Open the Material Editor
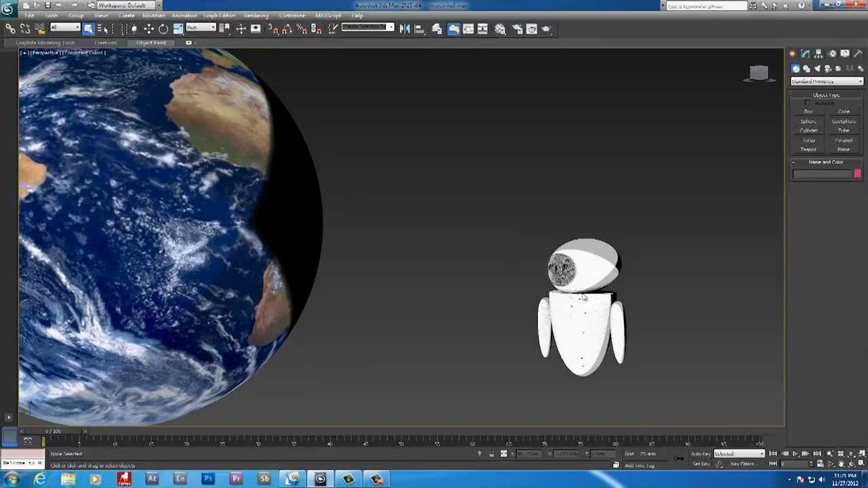Viewport: 868px width, 488px height. click(x=500, y=28)
